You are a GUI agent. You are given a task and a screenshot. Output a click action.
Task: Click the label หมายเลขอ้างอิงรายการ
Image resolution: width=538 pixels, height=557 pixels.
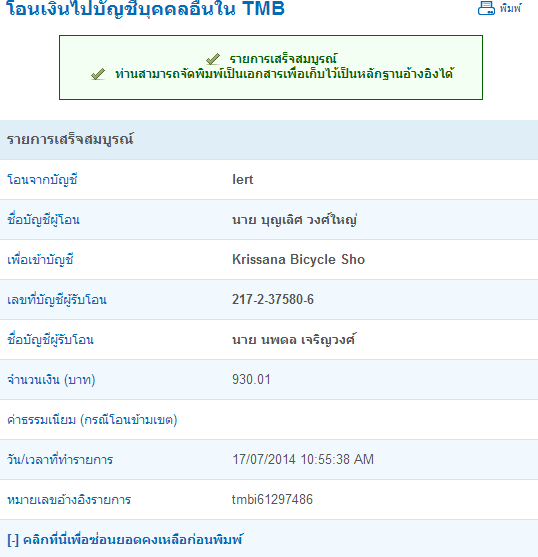69,499
